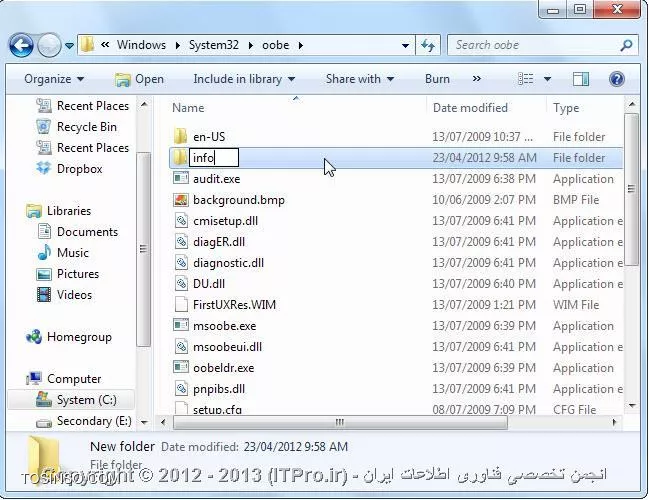Open recent pages dropdown next to Forward button
This screenshot has width=649, height=500.
[69, 46]
